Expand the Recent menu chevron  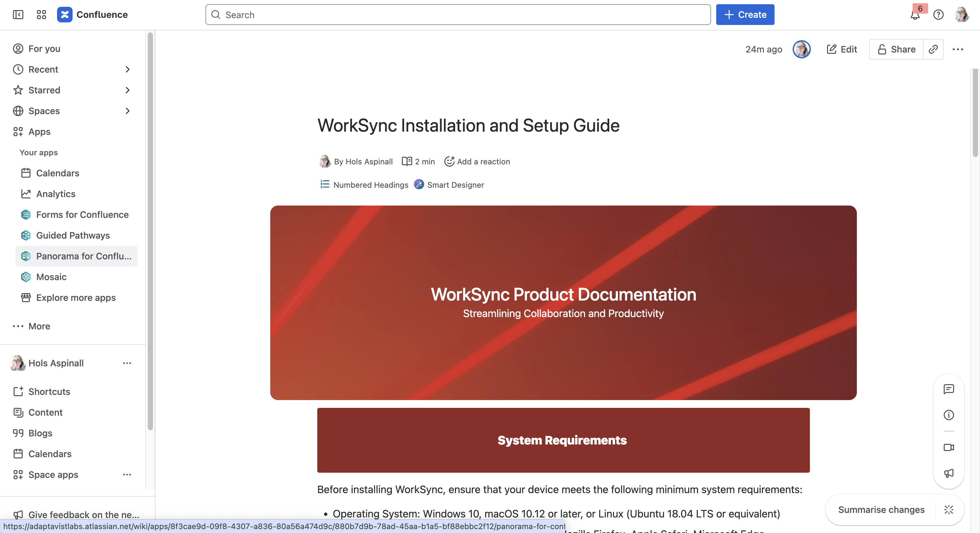(127, 69)
